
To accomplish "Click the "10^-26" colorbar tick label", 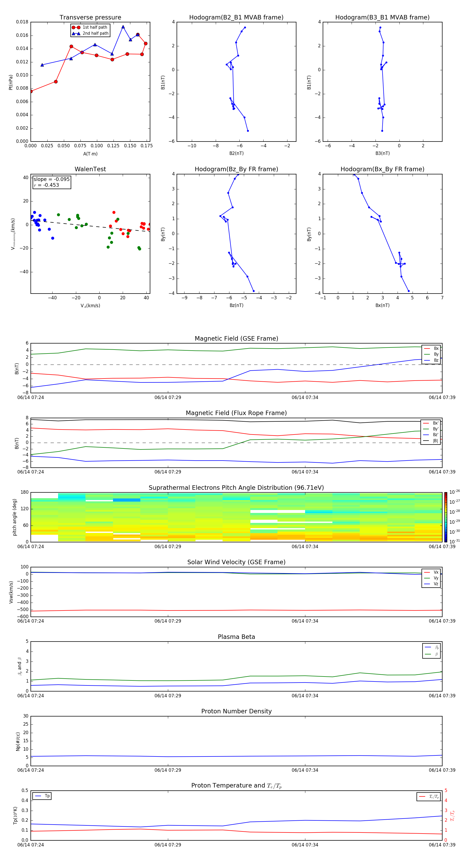I will [x=455, y=492].
